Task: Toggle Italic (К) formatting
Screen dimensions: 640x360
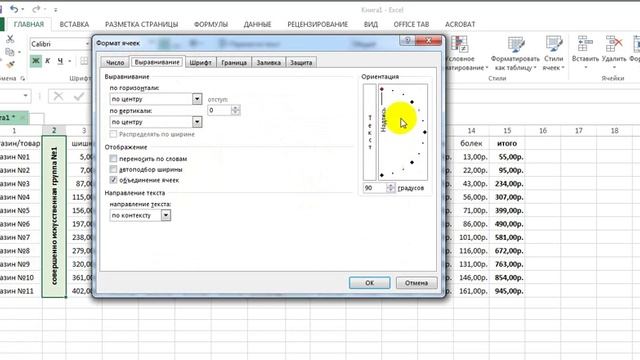Action: [47, 61]
